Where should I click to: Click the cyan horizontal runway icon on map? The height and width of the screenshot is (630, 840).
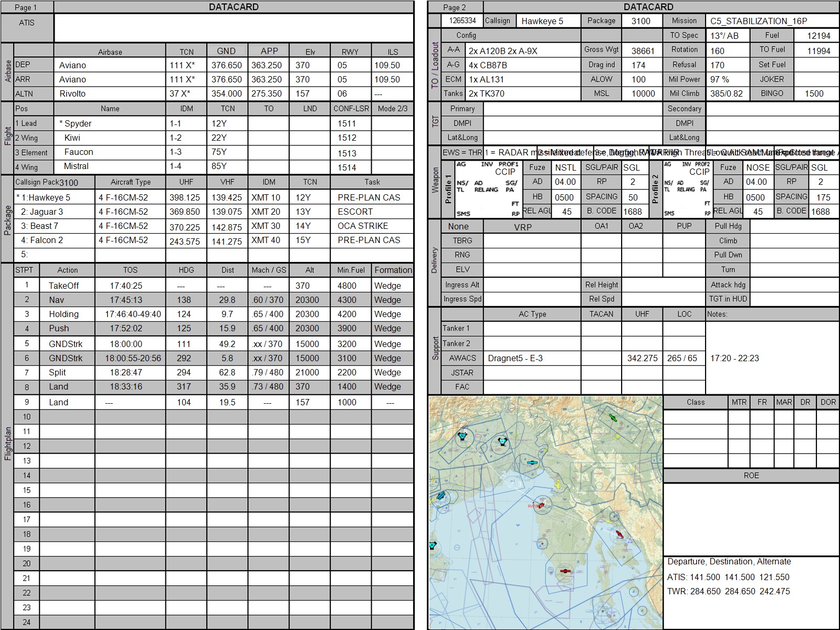tap(532, 463)
